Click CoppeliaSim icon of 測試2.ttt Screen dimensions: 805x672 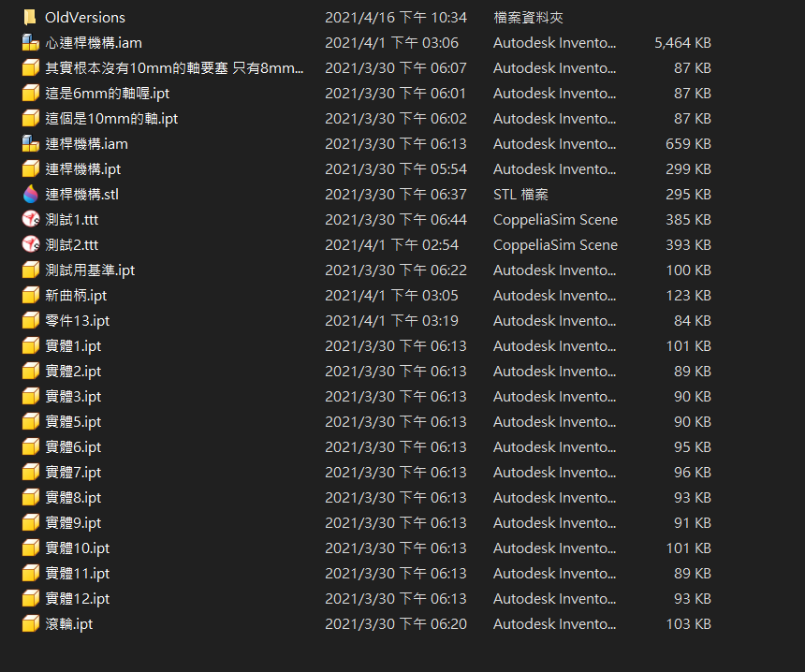30,244
